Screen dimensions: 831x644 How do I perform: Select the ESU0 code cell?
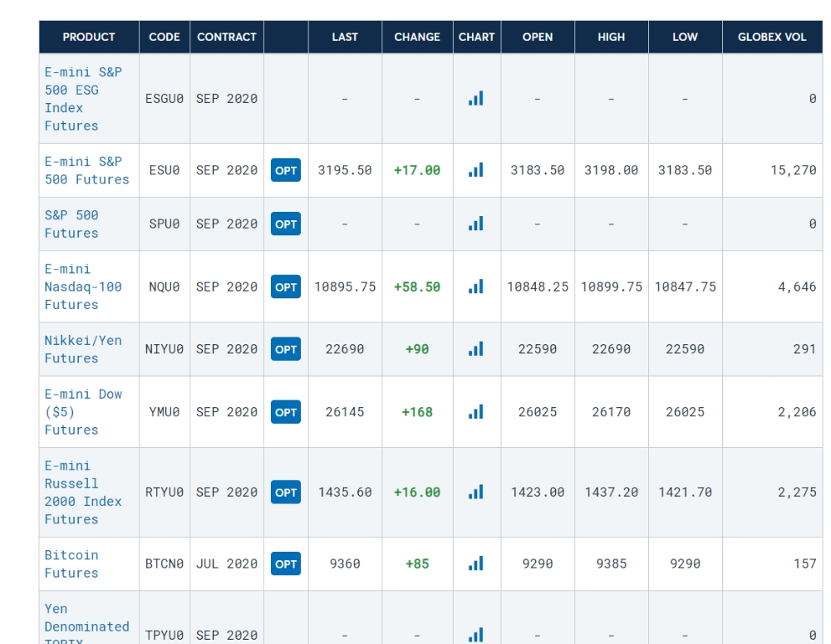(x=165, y=170)
